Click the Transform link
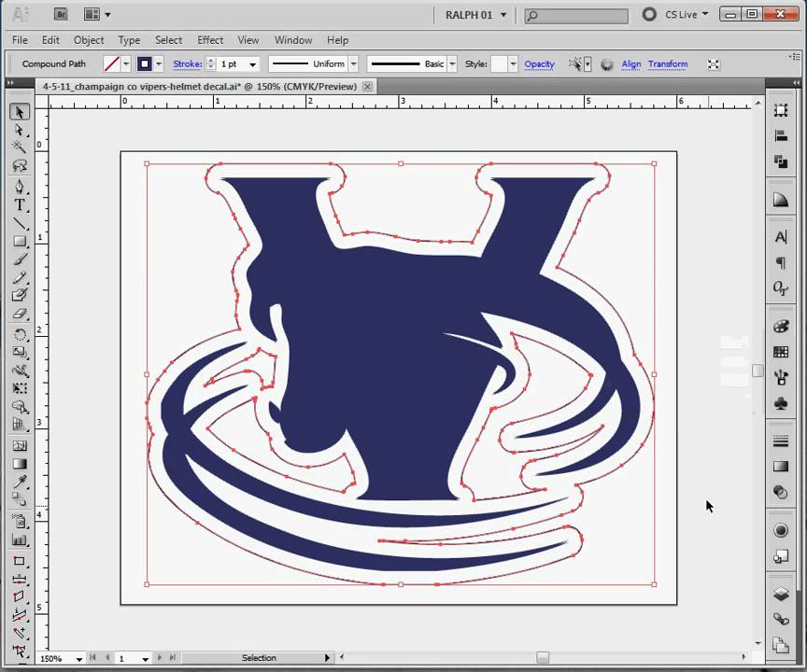This screenshot has height=672, width=807. point(668,64)
